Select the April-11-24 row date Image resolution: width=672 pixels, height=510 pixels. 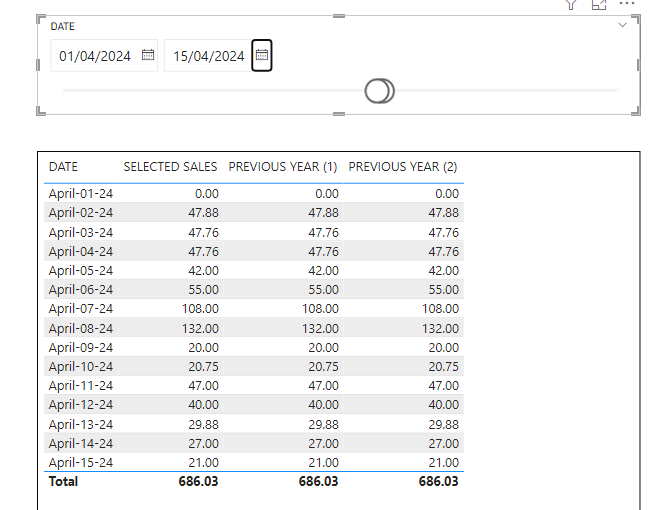(x=81, y=386)
